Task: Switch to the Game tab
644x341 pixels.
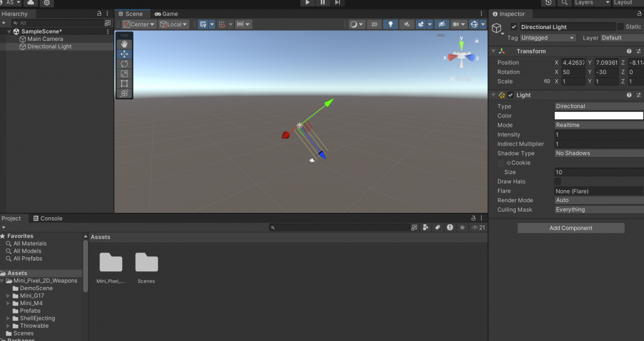Action: [x=166, y=14]
